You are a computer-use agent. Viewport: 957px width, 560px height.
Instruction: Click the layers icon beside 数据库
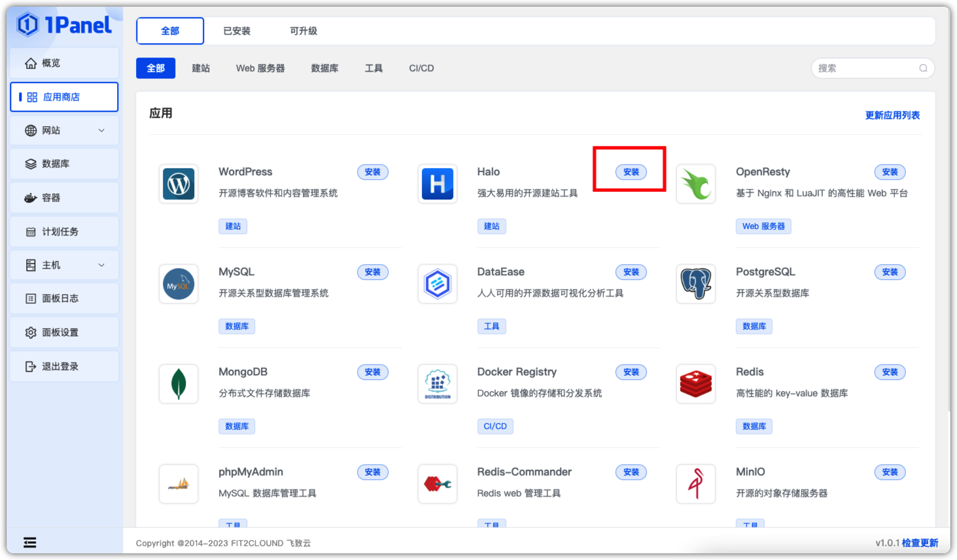(x=31, y=164)
